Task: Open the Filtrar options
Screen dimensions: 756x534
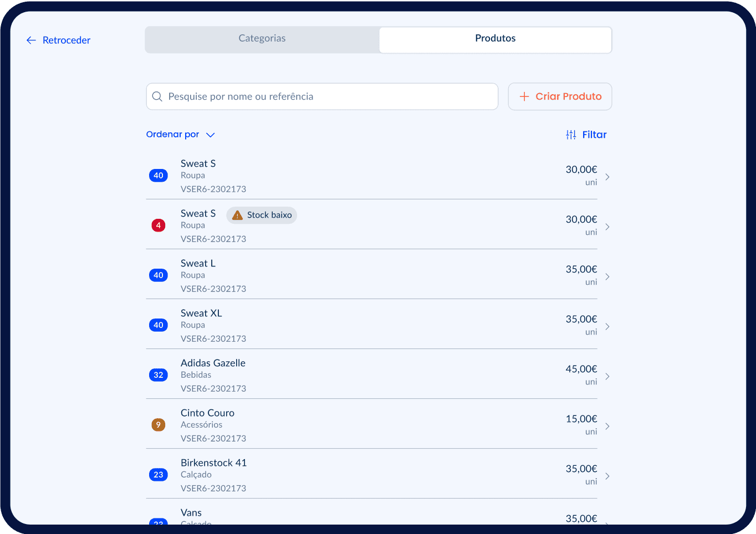Action: pyautogui.click(x=594, y=135)
